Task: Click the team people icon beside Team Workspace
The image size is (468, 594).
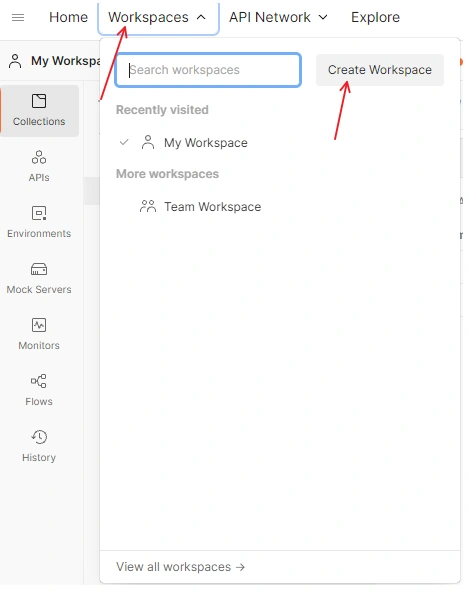Action: coord(148,206)
